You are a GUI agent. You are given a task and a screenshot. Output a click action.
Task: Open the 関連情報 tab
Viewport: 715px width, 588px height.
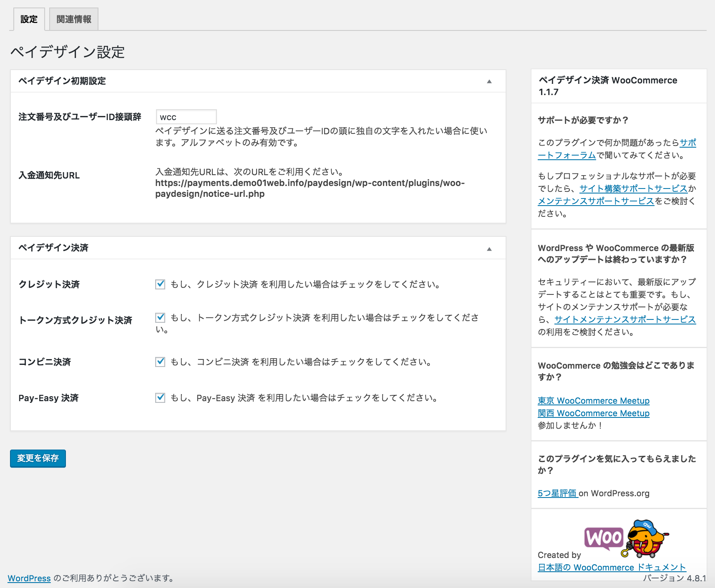74,19
